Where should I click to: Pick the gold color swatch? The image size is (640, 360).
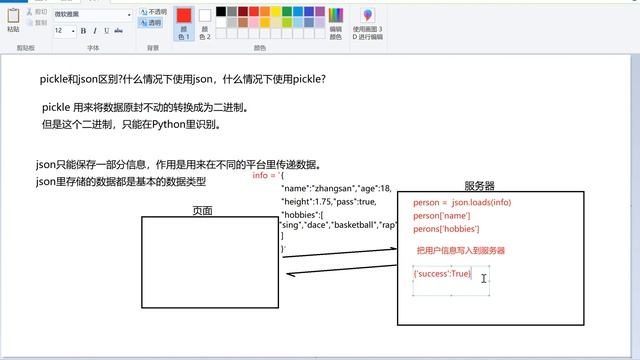(265, 22)
